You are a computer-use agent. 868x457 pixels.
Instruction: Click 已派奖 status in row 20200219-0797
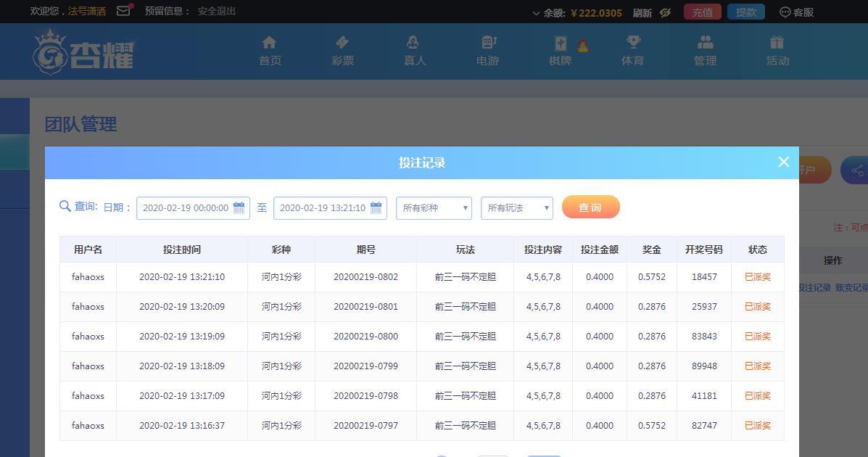click(x=758, y=426)
